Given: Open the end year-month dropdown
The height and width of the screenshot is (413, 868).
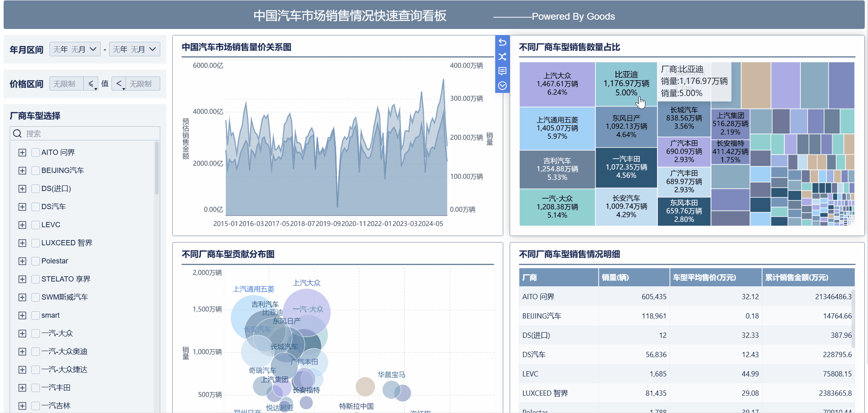Looking at the screenshot, I should [134, 49].
